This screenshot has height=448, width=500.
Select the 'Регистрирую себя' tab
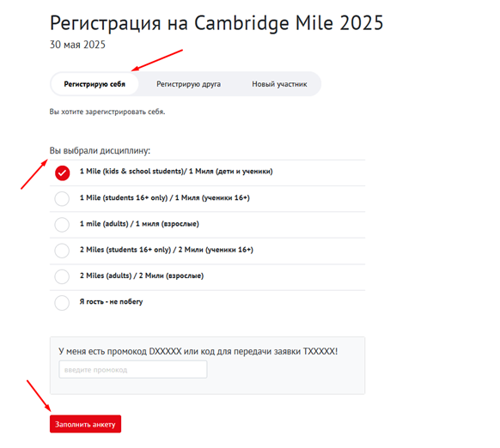[x=95, y=84]
